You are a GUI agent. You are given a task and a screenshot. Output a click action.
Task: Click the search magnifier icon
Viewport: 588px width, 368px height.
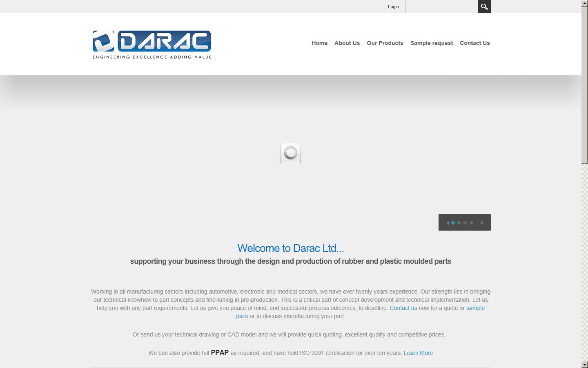coord(484,7)
